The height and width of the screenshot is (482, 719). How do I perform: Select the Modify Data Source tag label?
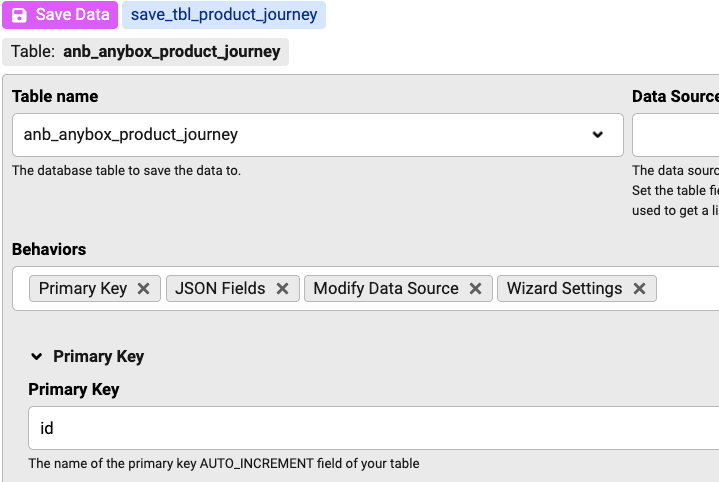point(385,288)
